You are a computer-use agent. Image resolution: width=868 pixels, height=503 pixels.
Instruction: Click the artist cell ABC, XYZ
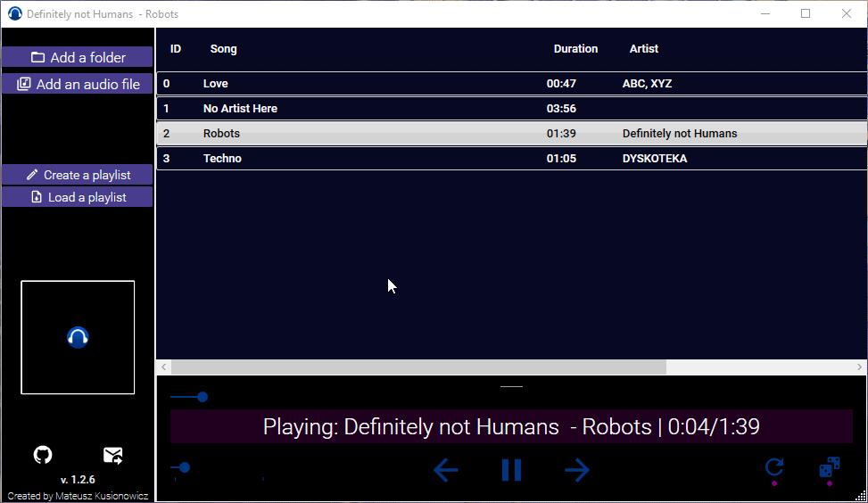[647, 84]
